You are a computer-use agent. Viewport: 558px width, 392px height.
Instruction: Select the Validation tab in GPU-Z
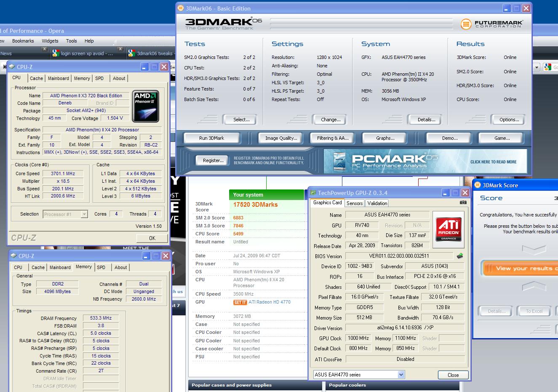[x=377, y=203]
